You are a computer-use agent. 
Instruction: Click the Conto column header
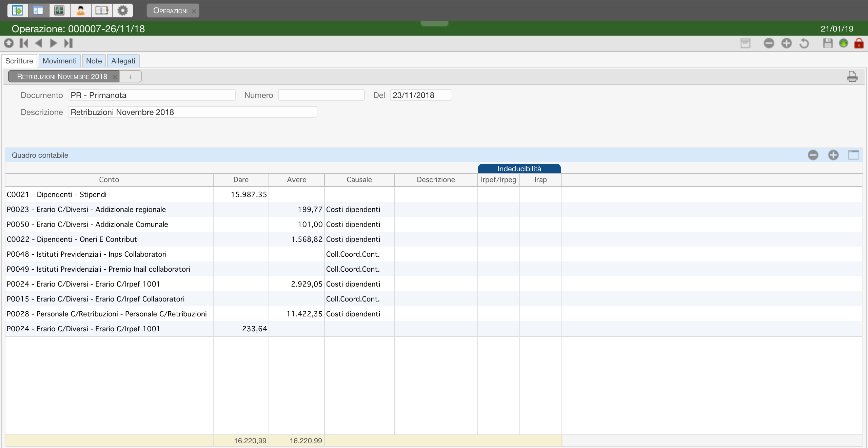pos(109,180)
